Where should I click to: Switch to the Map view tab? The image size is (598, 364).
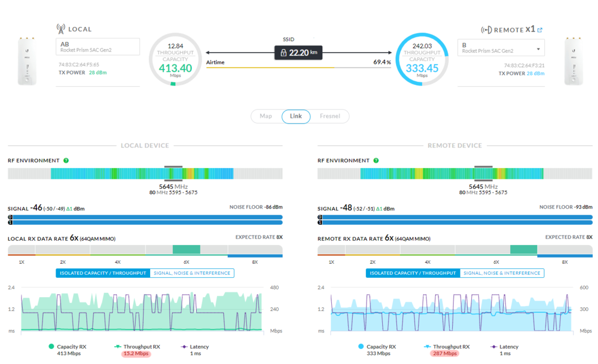click(266, 116)
